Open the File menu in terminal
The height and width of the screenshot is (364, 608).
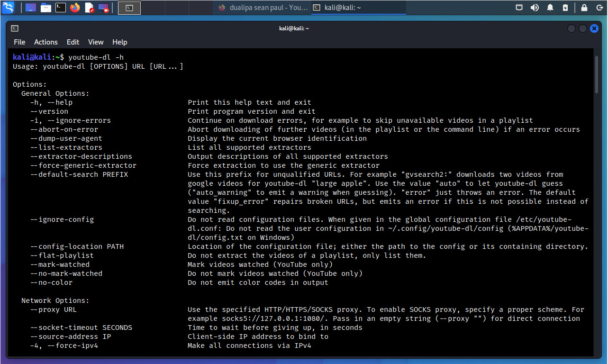pos(19,42)
